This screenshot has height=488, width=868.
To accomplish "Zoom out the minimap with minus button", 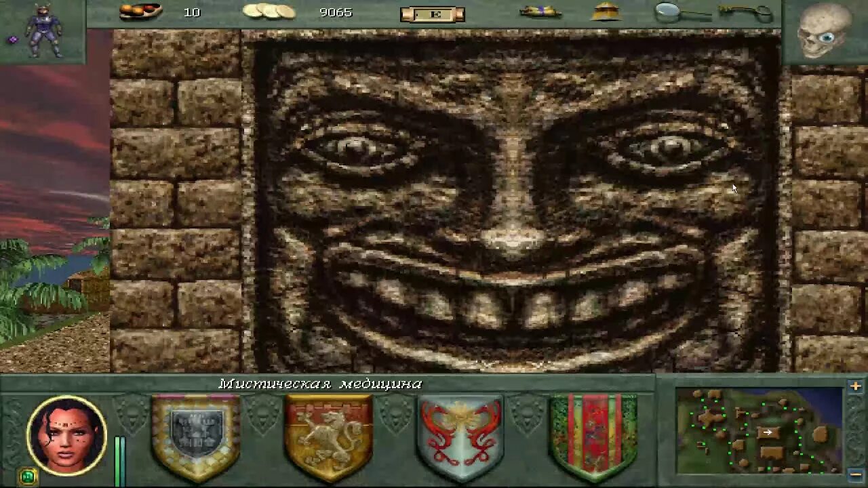I will pyautogui.click(x=855, y=474).
